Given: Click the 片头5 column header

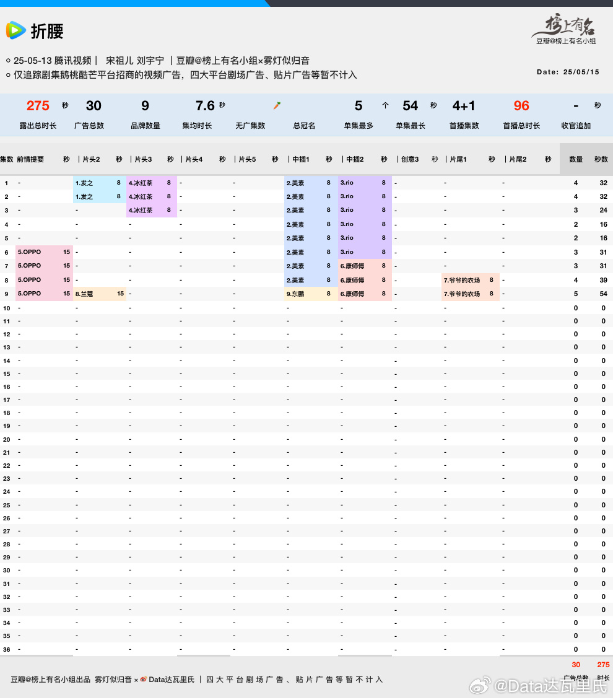Looking at the screenshot, I should 247,159.
